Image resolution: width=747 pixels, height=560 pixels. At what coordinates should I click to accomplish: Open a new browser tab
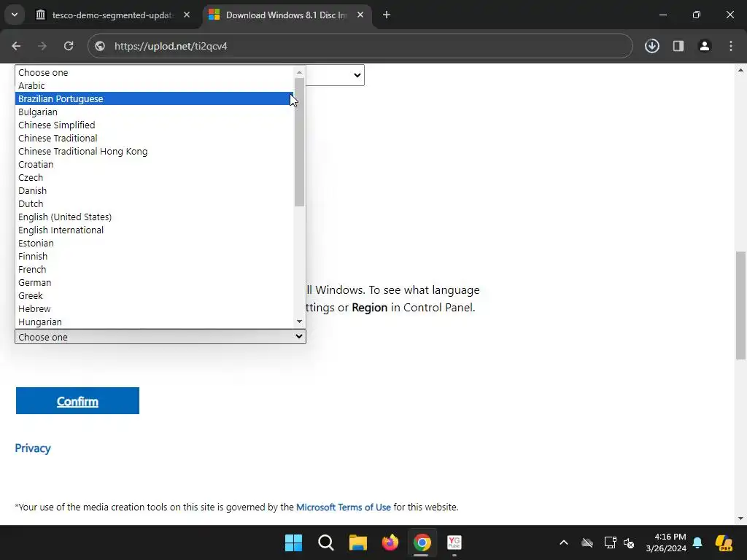387,15
